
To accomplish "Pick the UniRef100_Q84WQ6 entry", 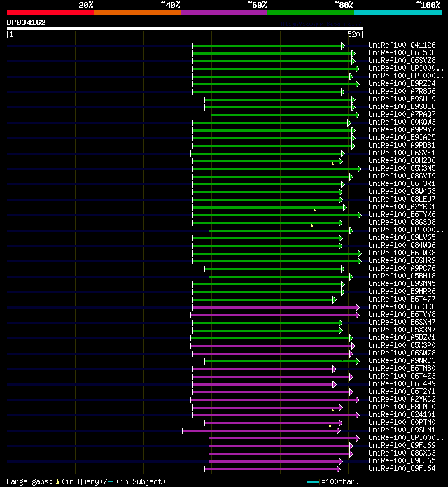I will [x=402, y=245].
